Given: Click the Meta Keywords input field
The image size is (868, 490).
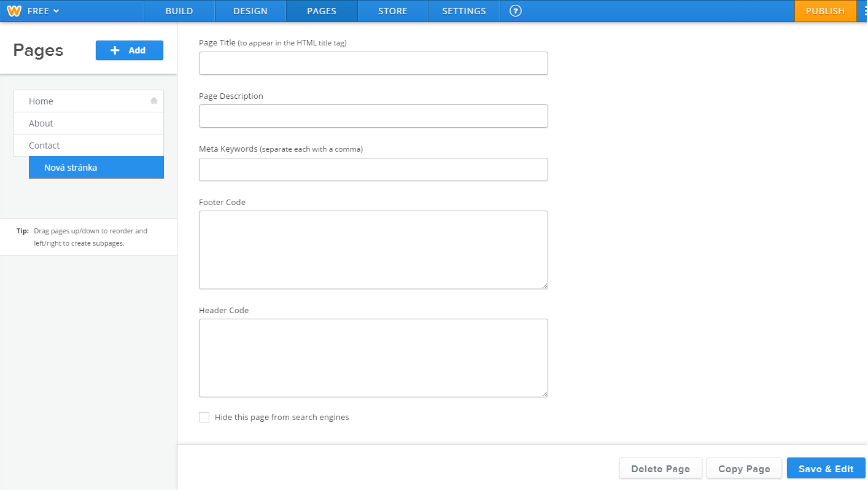Looking at the screenshot, I should (373, 169).
